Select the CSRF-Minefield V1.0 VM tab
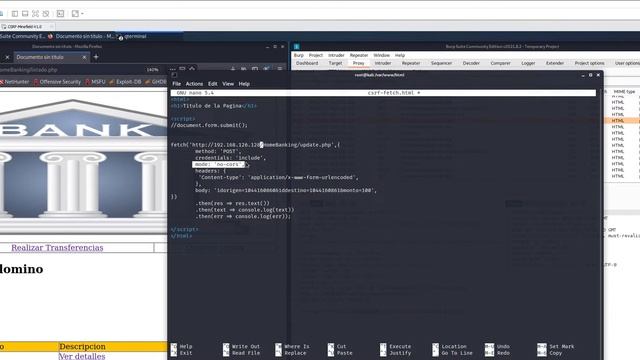 coord(24,27)
